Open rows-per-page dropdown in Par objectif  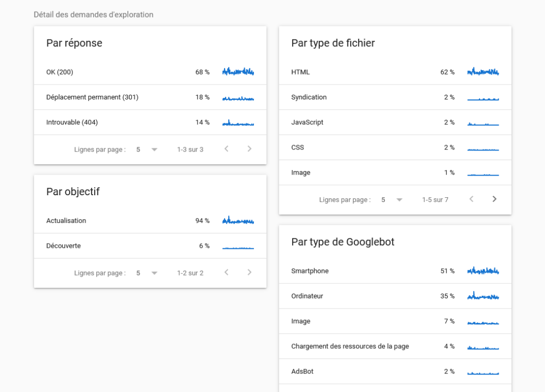click(147, 273)
